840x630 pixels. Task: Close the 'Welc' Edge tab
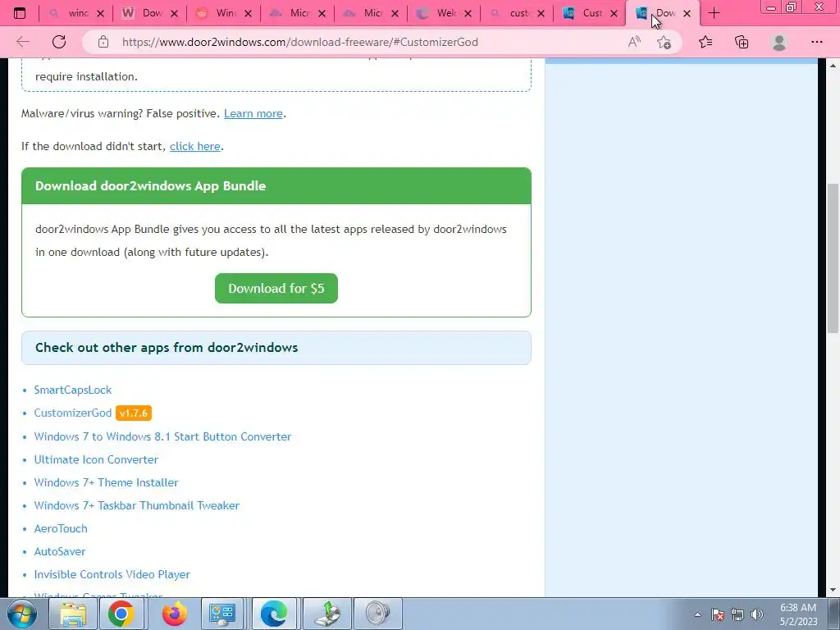(468, 13)
